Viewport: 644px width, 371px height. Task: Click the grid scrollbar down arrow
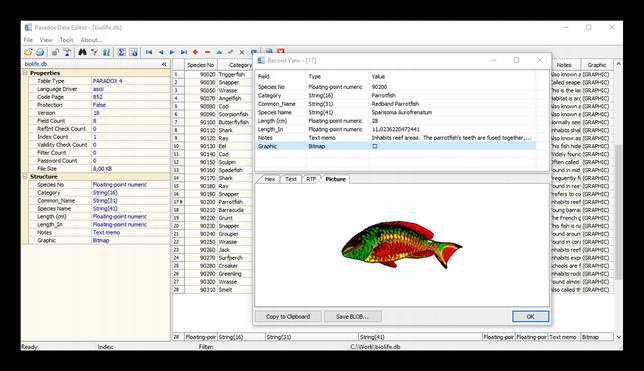point(619,337)
